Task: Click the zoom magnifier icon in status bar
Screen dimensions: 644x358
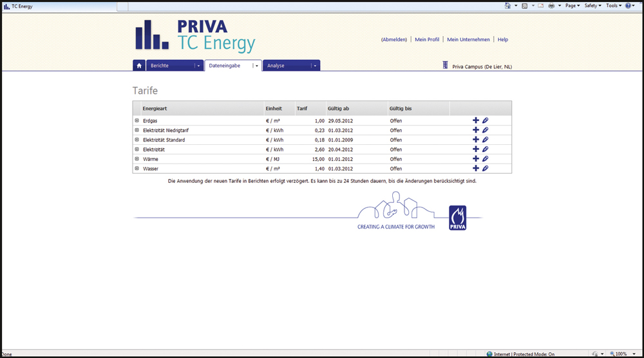Action: (612, 354)
